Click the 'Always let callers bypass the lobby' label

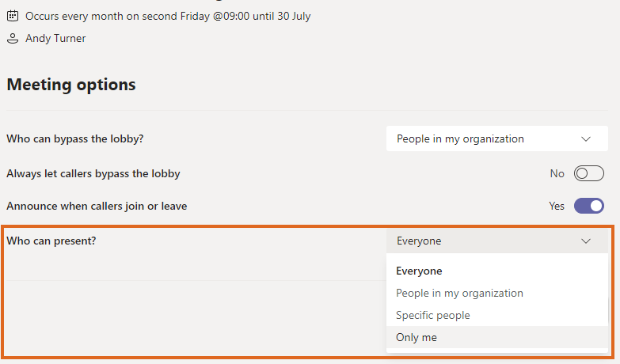click(x=93, y=173)
